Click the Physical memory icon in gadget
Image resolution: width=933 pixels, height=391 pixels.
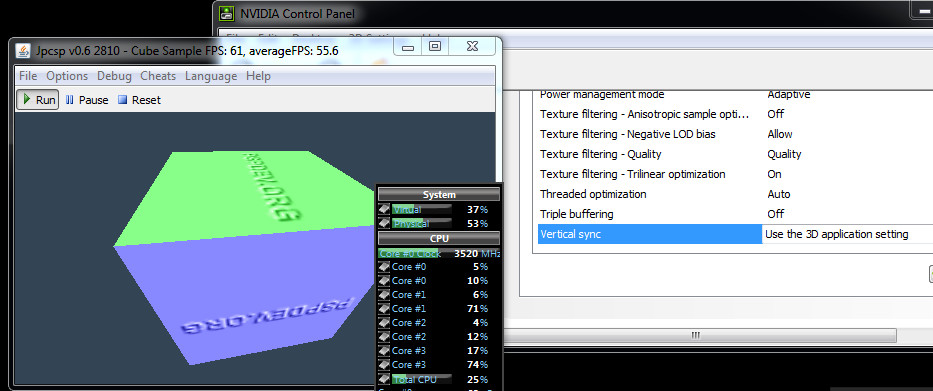[x=384, y=223]
